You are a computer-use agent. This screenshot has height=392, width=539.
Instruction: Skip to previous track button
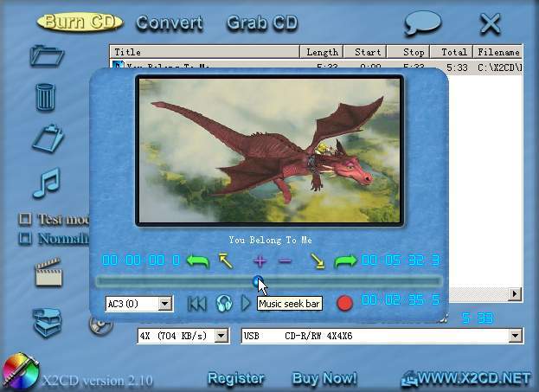tap(197, 304)
